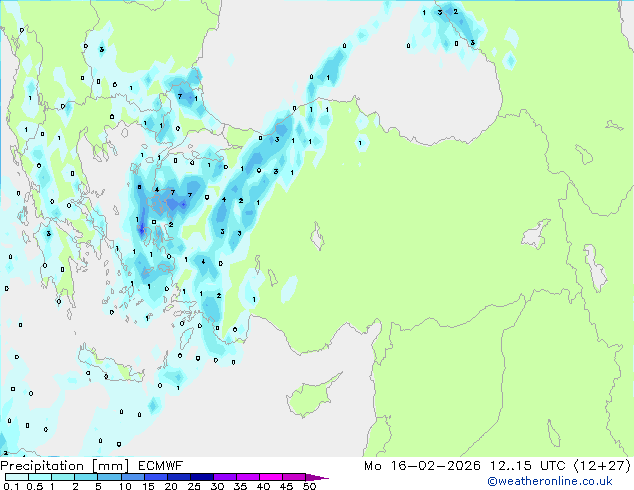Click the 20–25 mm dark blue swatch
This screenshot has width=634, height=490.
tap(178, 477)
